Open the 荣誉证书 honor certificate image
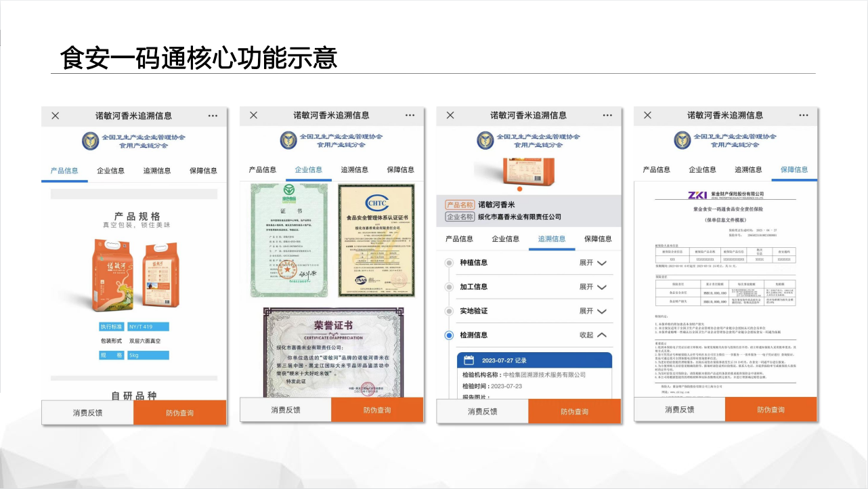 click(x=332, y=352)
